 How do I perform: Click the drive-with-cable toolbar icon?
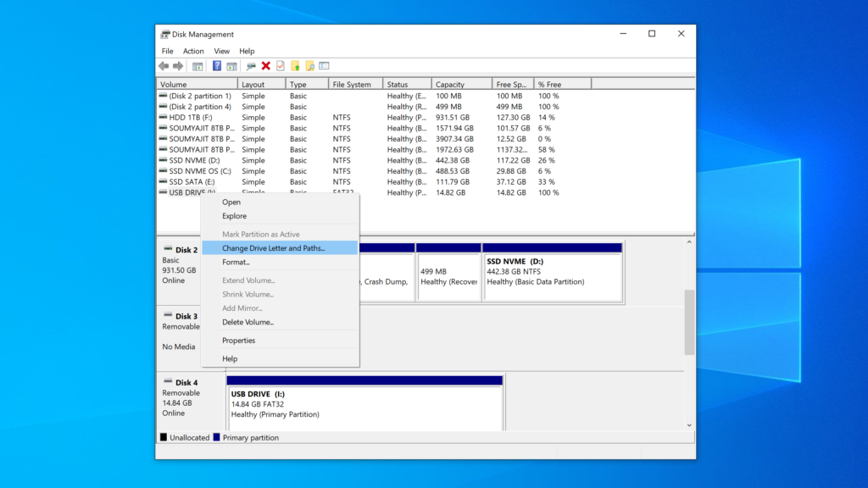click(251, 66)
